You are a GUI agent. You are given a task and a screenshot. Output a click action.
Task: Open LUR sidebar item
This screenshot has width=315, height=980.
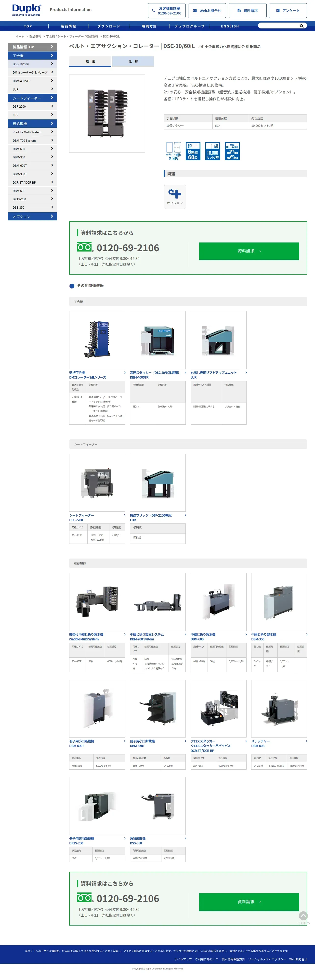tap(32, 89)
